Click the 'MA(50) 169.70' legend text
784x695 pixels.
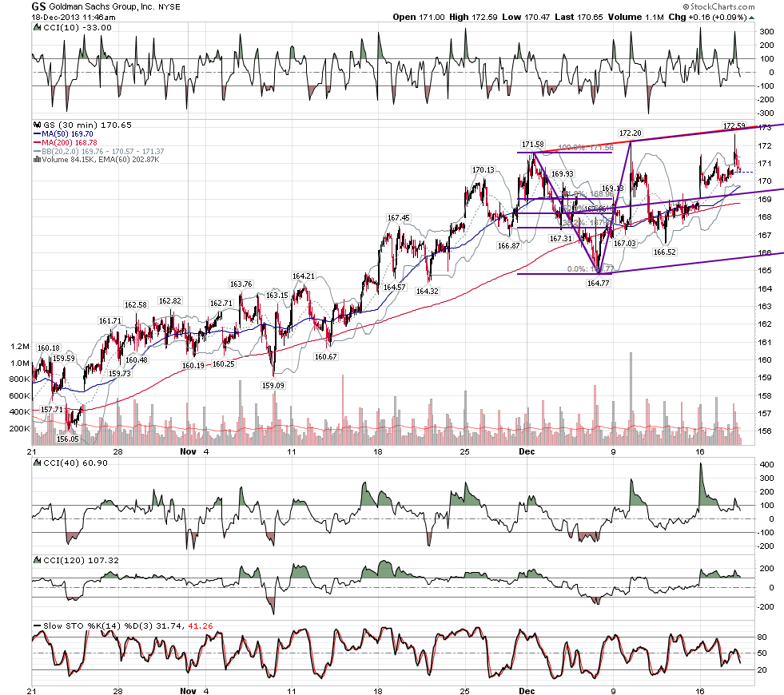67,134
